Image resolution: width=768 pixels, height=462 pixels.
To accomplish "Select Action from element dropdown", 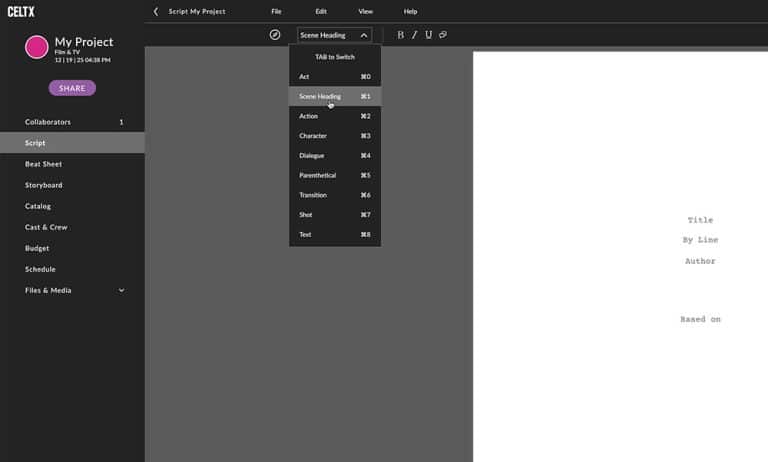I will pos(335,116).
